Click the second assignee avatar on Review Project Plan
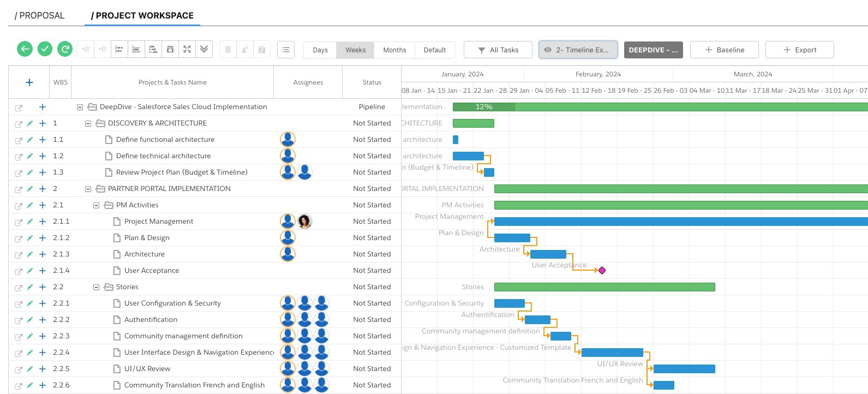 click(x=304, y=172)
